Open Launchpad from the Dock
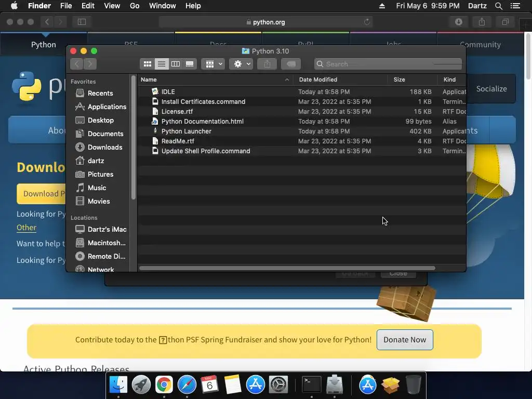 pos(141,385)
